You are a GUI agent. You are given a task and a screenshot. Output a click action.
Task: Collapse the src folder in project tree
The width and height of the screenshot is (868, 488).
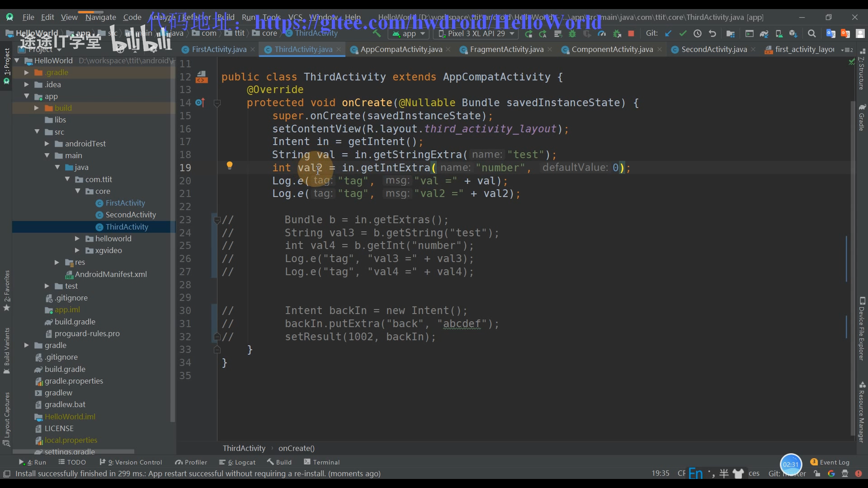click(37, 131)
